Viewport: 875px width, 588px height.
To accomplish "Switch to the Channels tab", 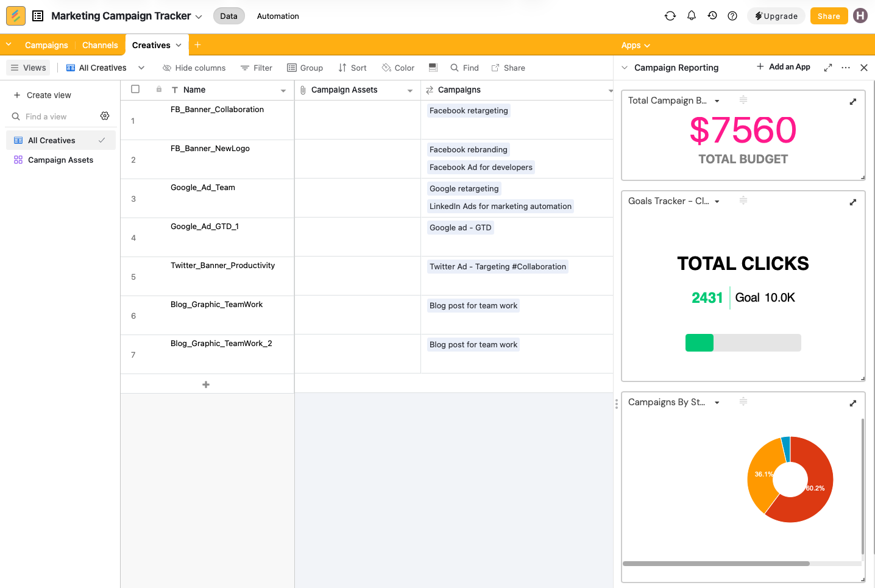I will pyautogui.click(x=99, y=45).
